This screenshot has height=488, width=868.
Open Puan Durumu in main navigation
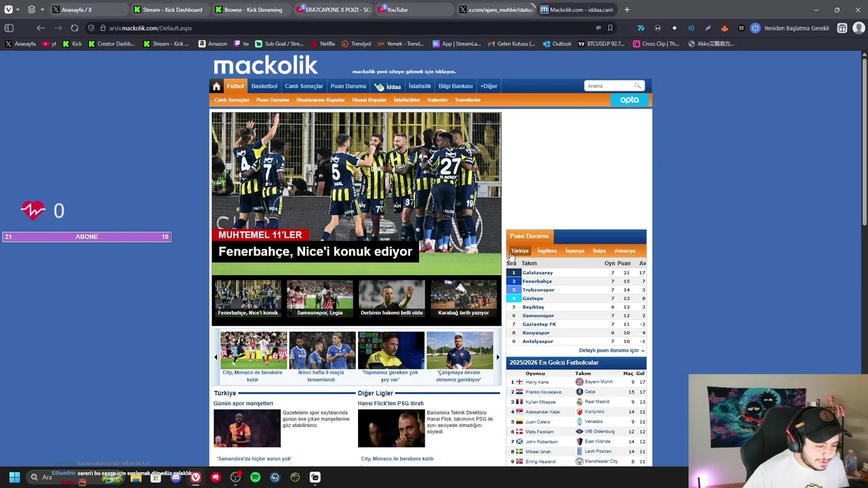pyautogui.click(x=348, y=86)
